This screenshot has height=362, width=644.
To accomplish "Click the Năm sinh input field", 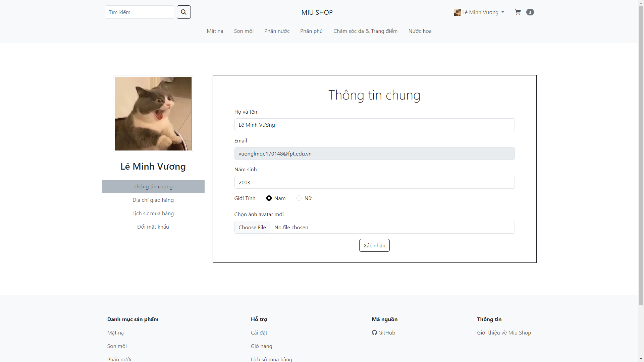I will tap(374, 182).
